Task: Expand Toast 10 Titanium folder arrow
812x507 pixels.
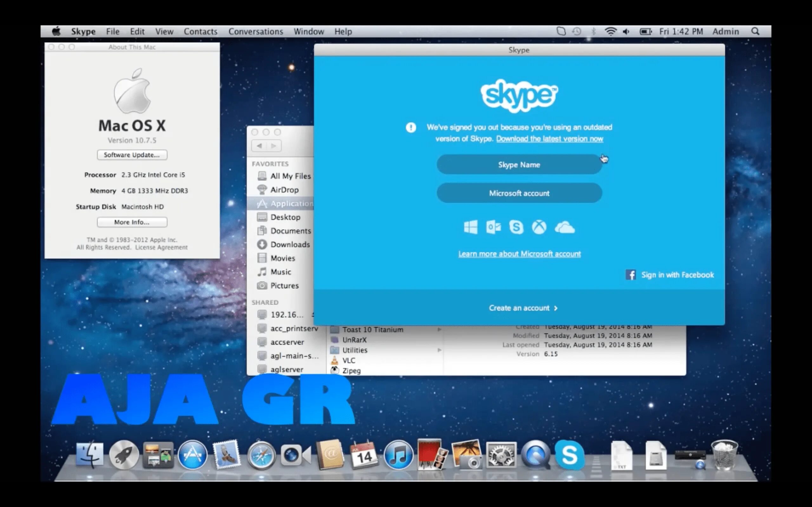Action: [439, 330]
